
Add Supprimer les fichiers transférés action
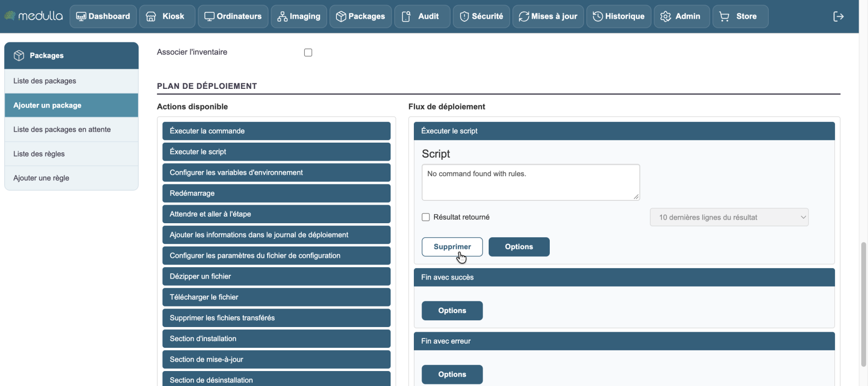tap(276, 318)
